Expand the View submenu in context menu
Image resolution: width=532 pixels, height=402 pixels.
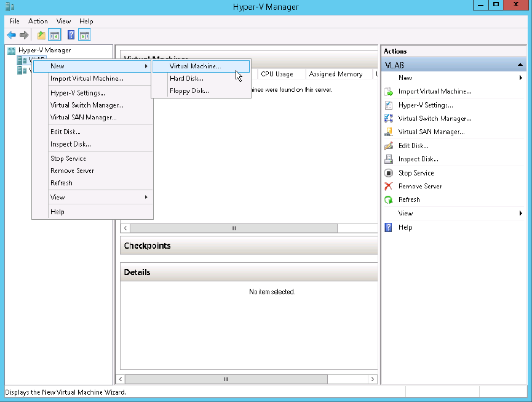click(92, 197)
